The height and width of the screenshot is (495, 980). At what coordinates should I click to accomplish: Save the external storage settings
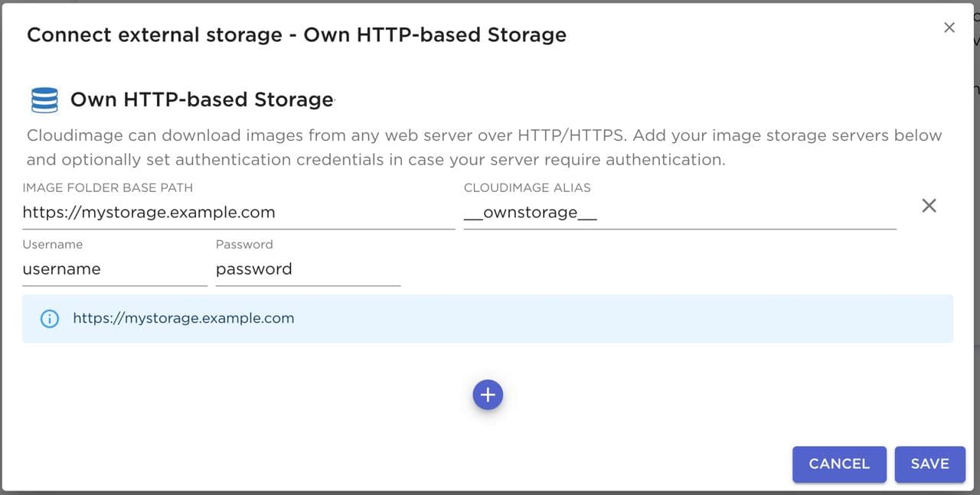click(929, 464)
